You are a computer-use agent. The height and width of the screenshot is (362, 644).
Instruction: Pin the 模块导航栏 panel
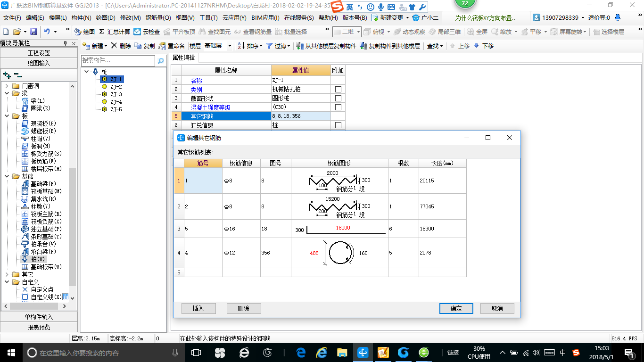tap(66, 43)
